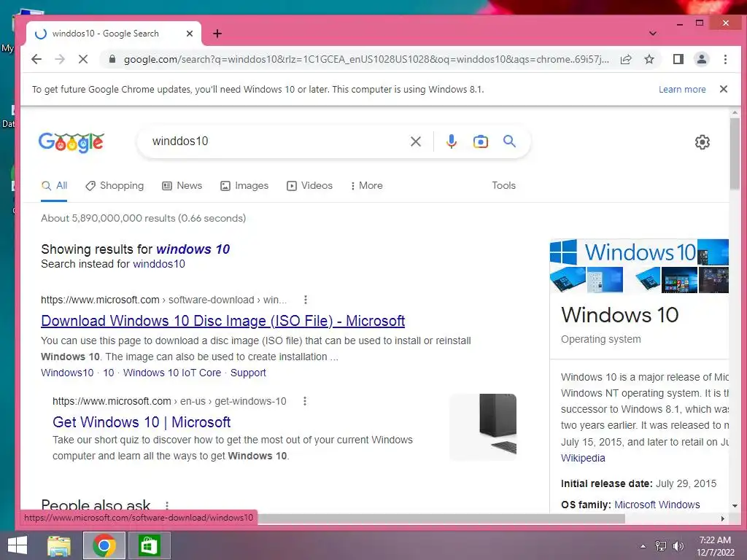Go to Google holiday logo homepage
The width and height of the screenshot is (747, 560).
point(71,142)
